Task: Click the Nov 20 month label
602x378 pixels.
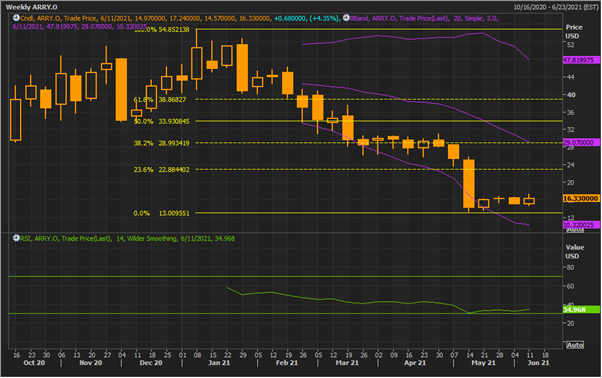Action: click(91, 363)
